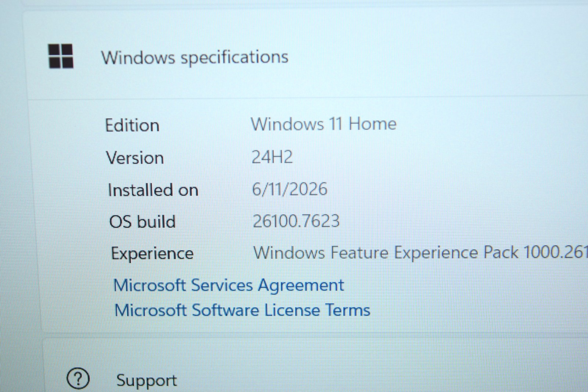Click the Windows logo icon beside Windows specifications

[x=61, y=56]
